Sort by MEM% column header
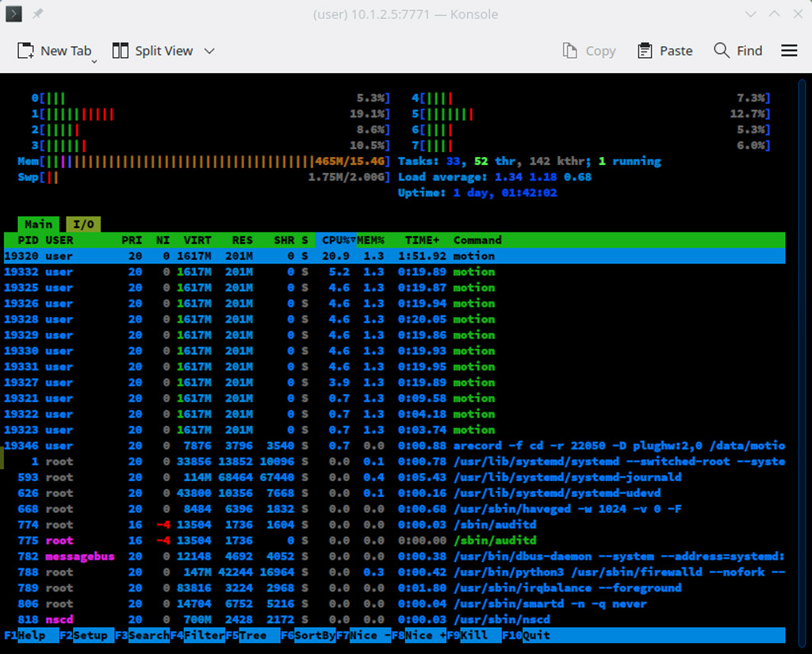The height and width of the screenshot is (654, 812). point(370,240)
